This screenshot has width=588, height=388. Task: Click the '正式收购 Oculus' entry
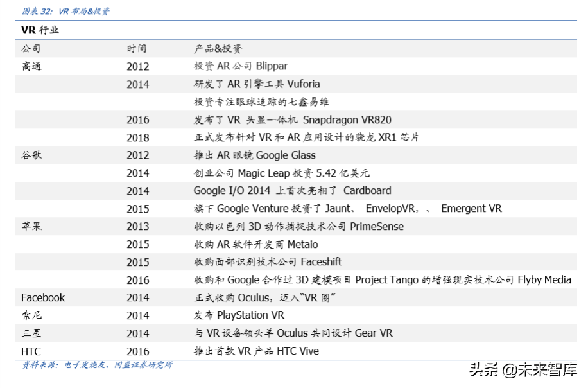point(264,297)
